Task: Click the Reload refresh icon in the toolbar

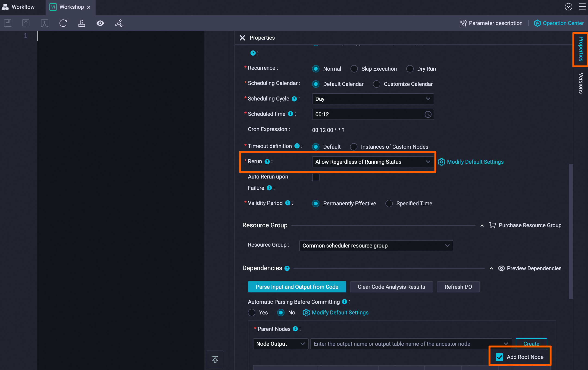Action: click(x=63, y=23)
